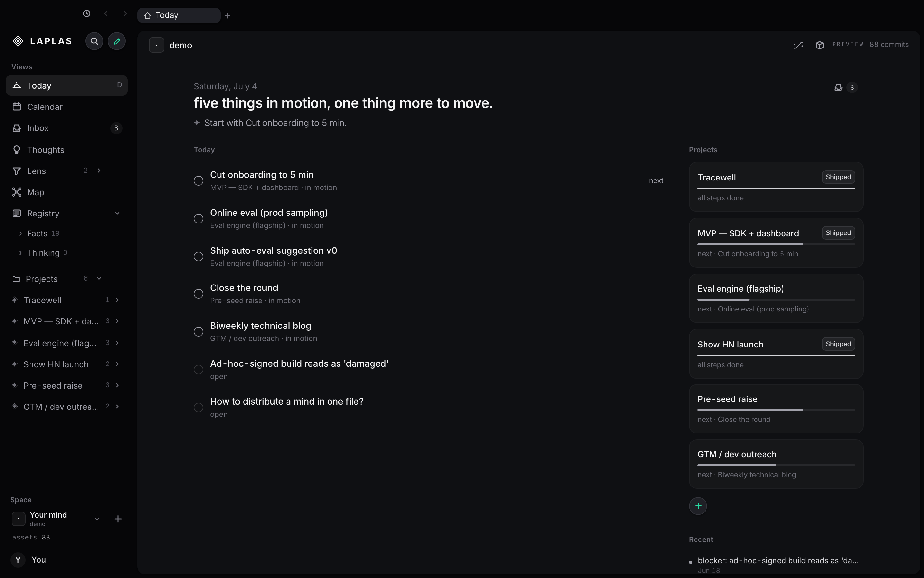
Task: Click the green pencil compose button
Action: point(117,41)
